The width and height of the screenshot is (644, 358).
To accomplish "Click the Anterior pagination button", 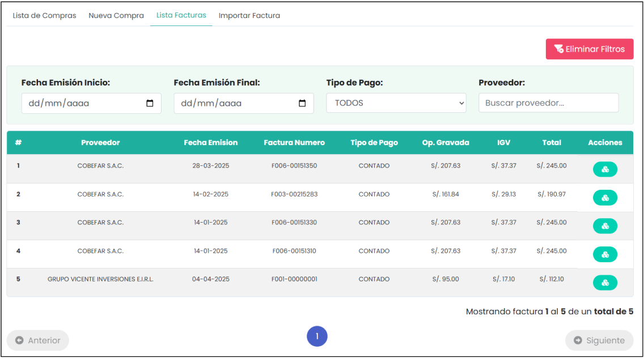I will coord(38,340).
